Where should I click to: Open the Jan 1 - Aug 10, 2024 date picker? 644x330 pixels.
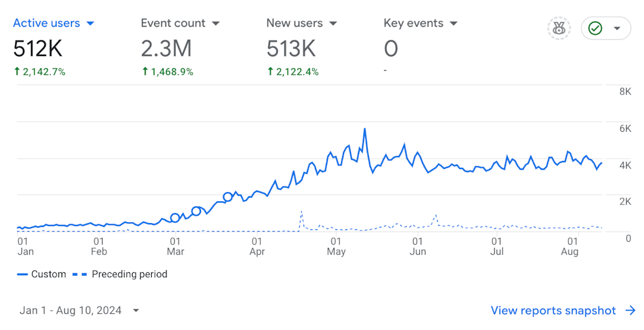pos(79,311)
